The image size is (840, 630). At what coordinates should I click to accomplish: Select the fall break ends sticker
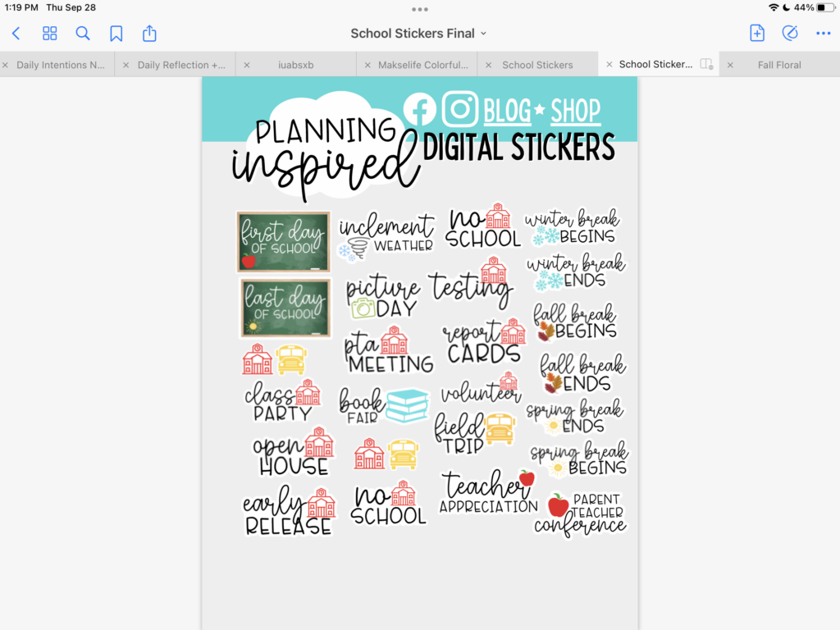pos(582,373)
